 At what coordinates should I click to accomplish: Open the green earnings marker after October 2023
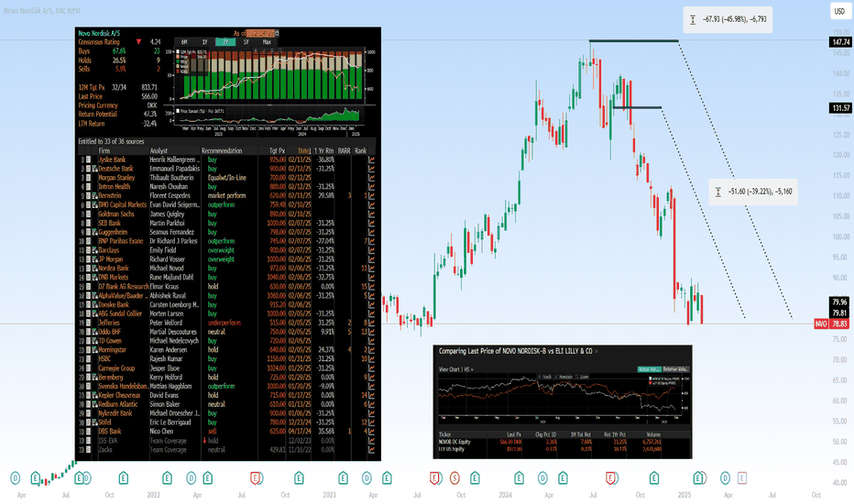[475, 478]
